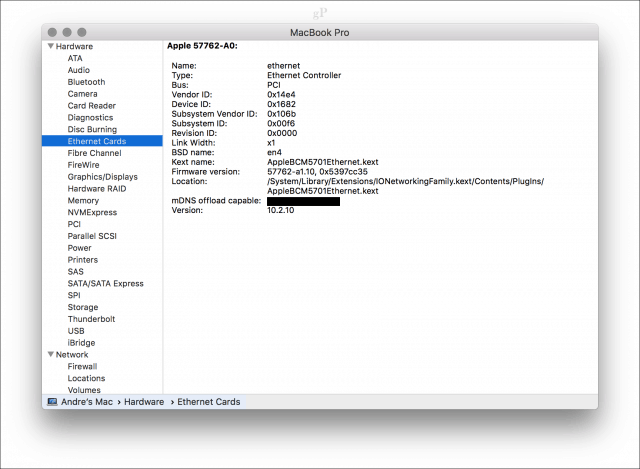Open Card Reader in the sidebar

point(92,105)
